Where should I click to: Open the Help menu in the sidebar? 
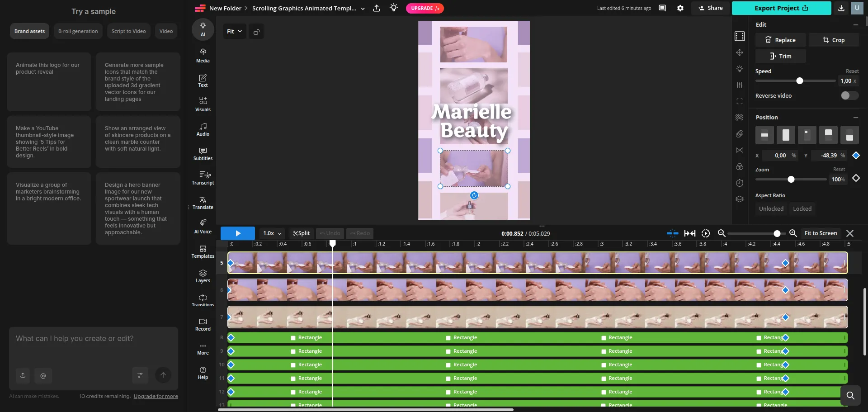tap(203, 373)
